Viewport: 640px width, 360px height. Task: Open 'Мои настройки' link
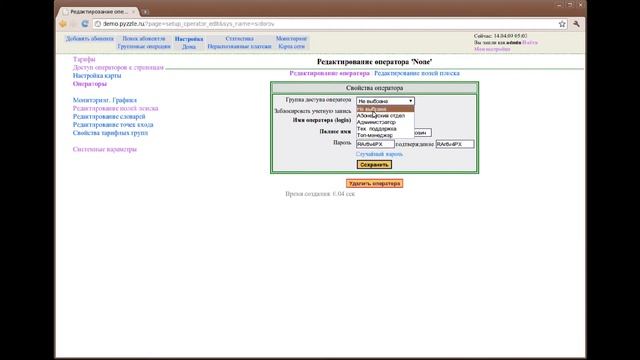point(492,49)
